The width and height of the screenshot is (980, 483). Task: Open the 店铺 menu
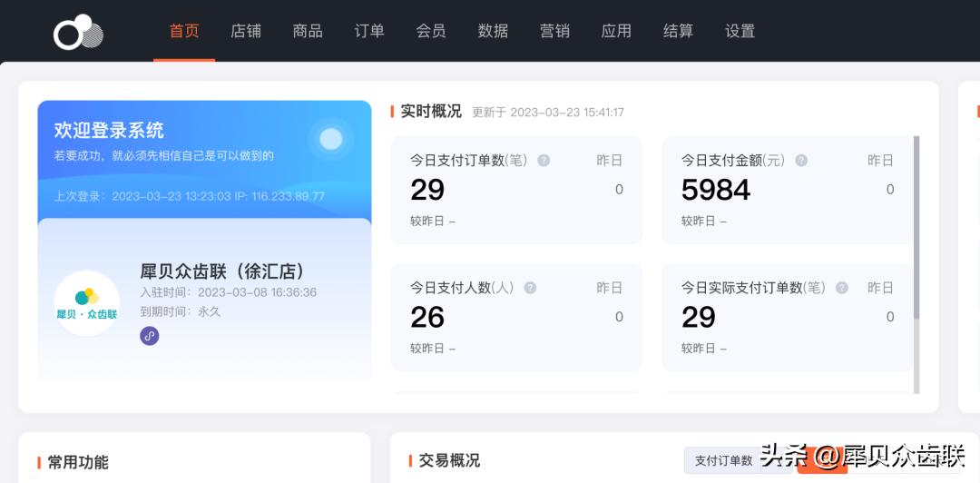coord(246,31)
